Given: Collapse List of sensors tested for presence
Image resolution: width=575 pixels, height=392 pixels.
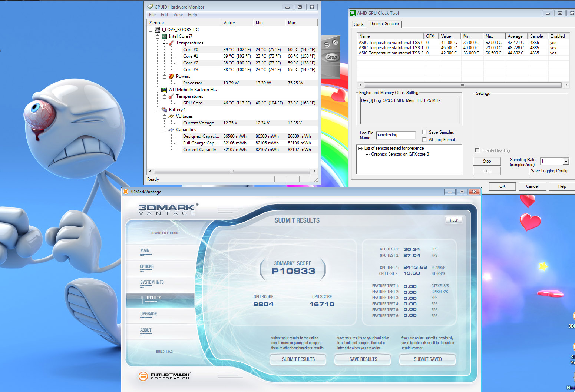Looking at the screenshot, I should coord(360,148).
